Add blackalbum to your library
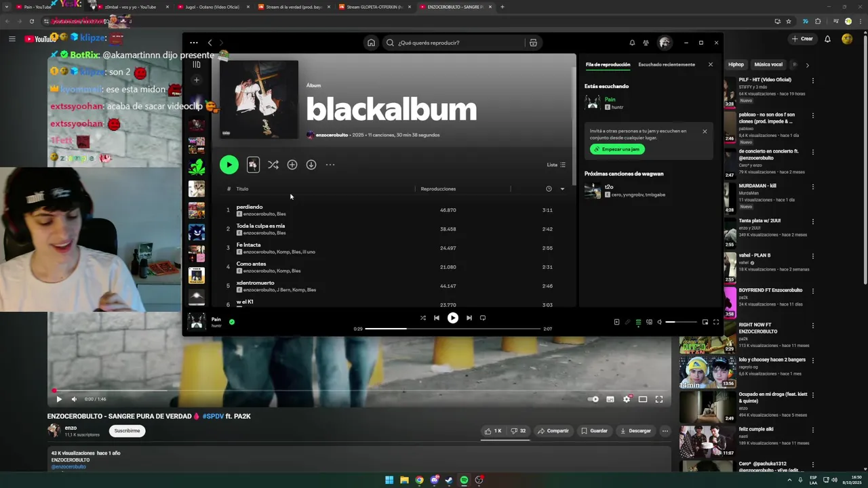This screenshot has height=488, width=868. (x=292, y=165)
